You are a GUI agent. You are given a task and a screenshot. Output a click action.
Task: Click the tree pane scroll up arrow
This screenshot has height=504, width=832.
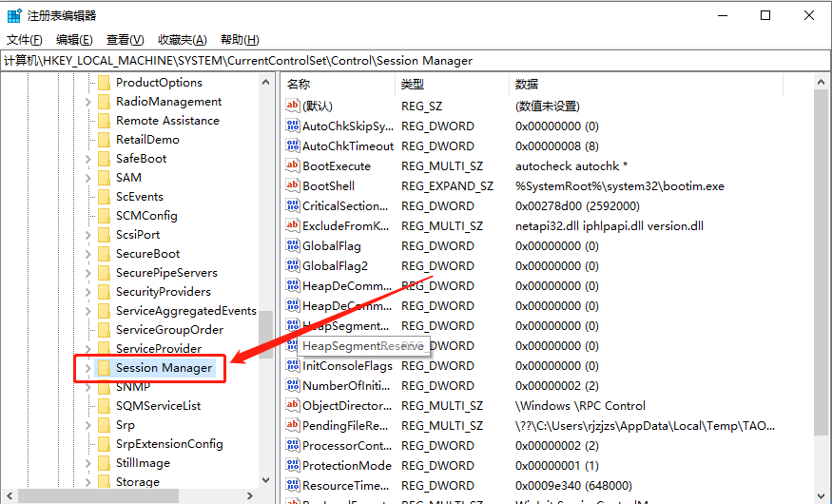click(266, 82)
